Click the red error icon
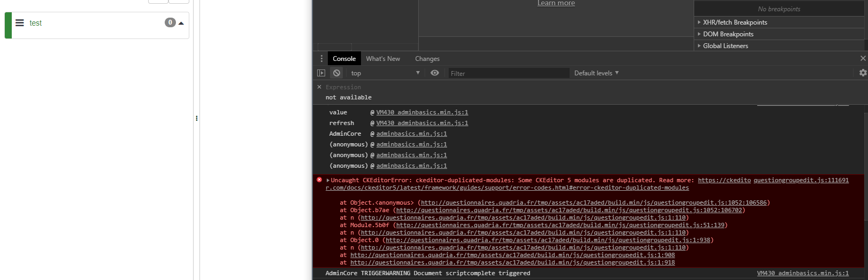 pos(319,180)
